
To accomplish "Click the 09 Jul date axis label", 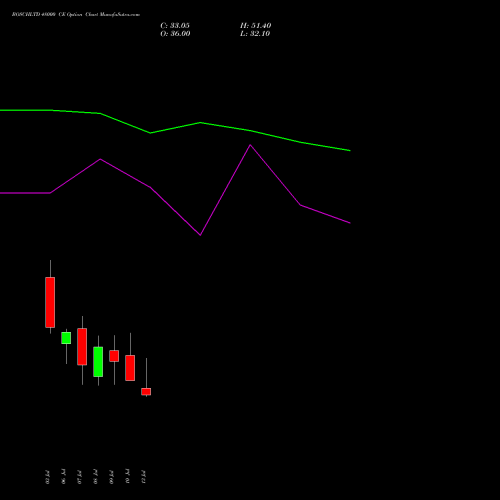I will click(x=111, y=477).
